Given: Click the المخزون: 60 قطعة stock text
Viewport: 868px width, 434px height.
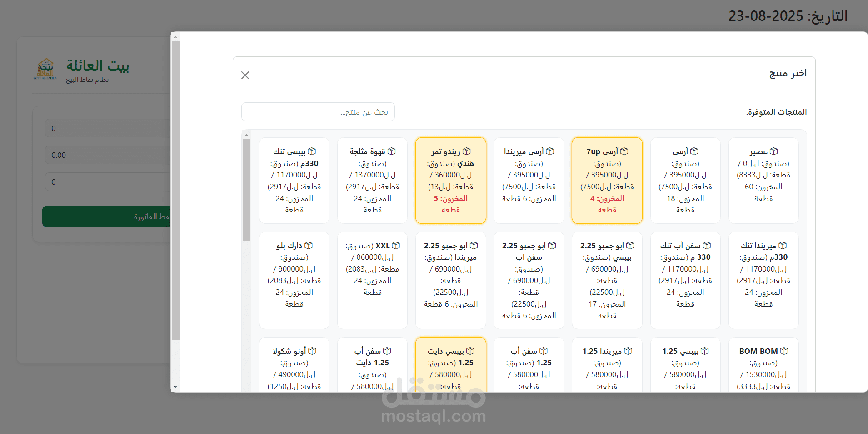Looking at the screenshot, I should coord(763,192).
